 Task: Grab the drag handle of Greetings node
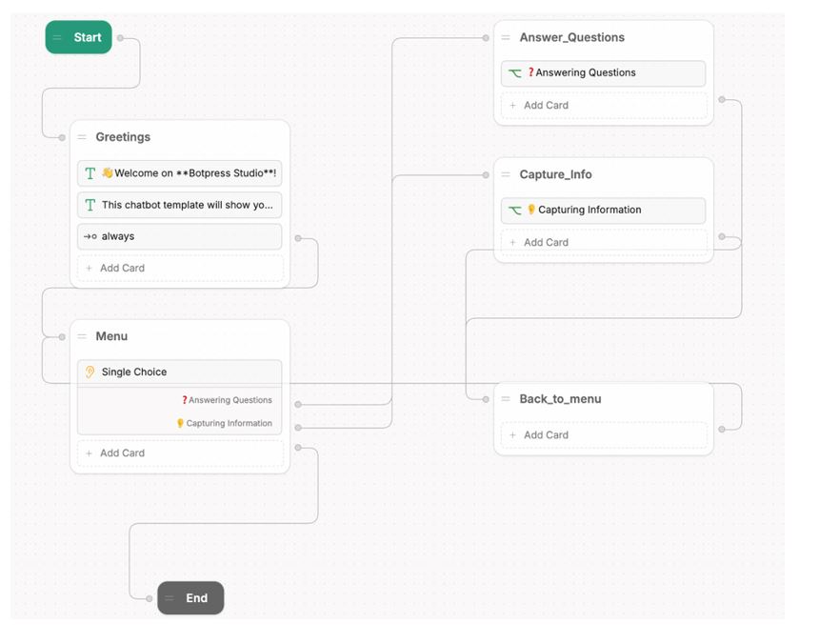click(82, 137)
